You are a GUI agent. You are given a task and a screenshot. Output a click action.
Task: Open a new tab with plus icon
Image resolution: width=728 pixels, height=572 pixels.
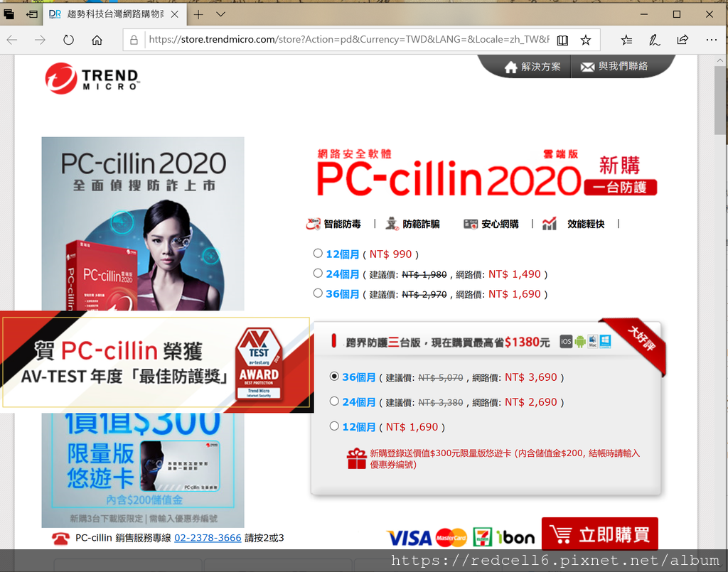point(198,14)
